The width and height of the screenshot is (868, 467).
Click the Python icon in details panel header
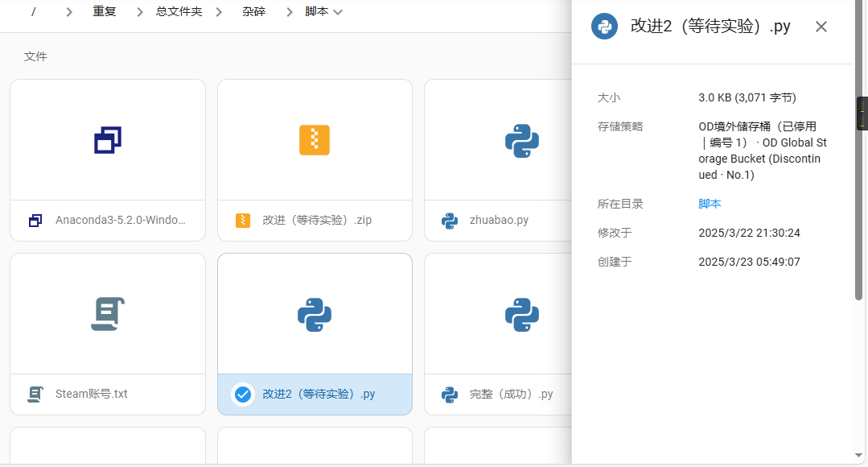click(604, 27)
